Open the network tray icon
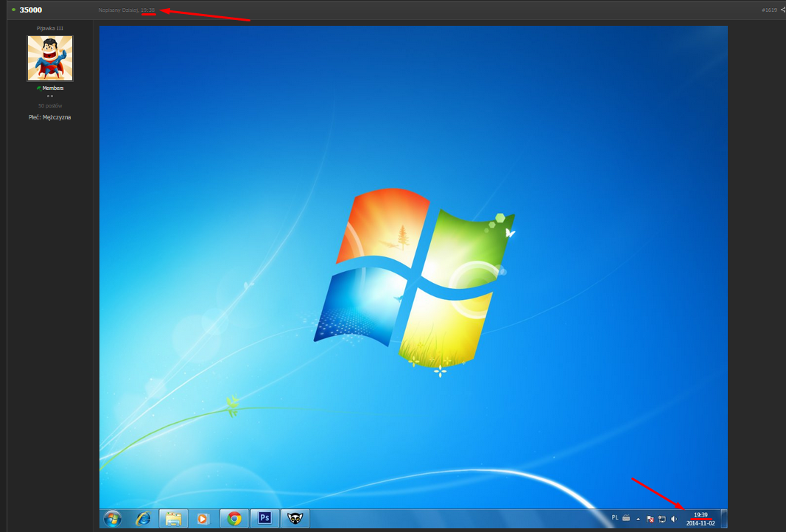The width and height of the screenshot is (786, 532). pyautogui.click(x=662, y=519)
